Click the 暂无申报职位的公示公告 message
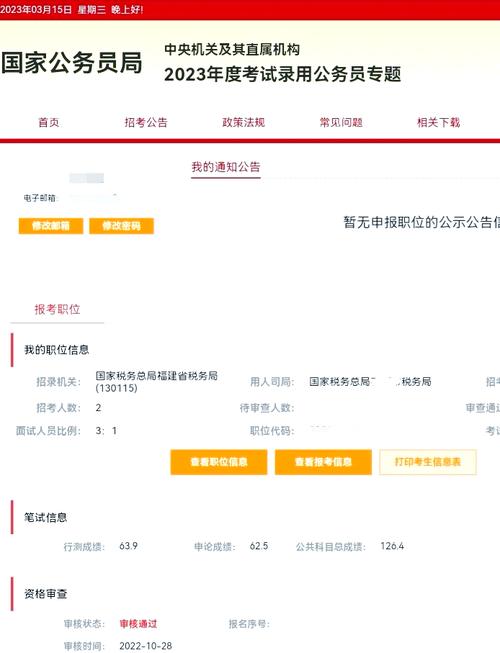The width and height of the screenshot is (500, 653). click(421, 222)
